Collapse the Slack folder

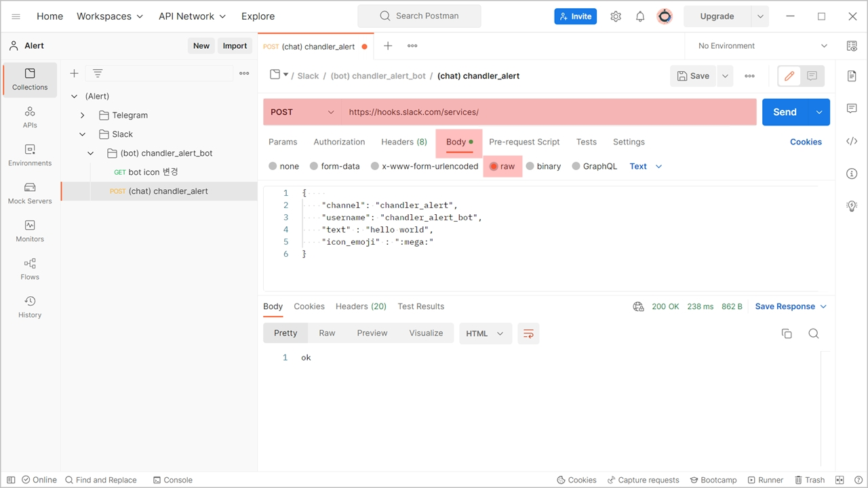pos(82,134)
